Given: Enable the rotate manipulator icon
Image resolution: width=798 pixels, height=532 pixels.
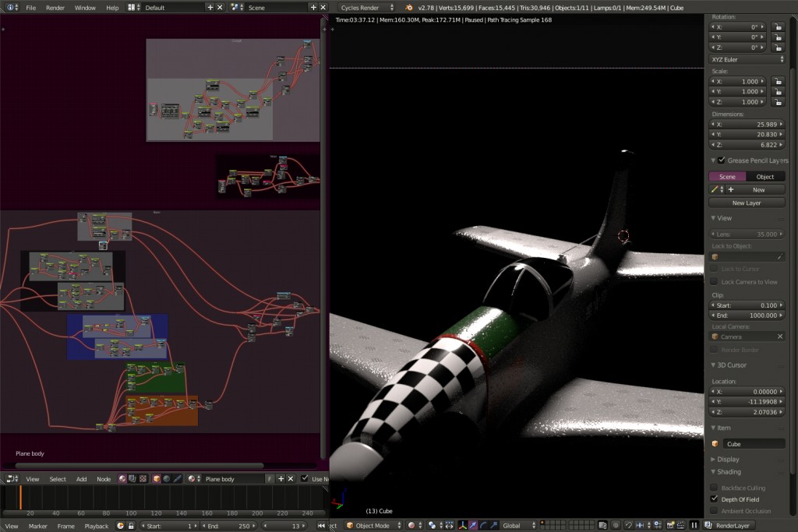Looking at the screenshot, I should [x=484, y=525].
